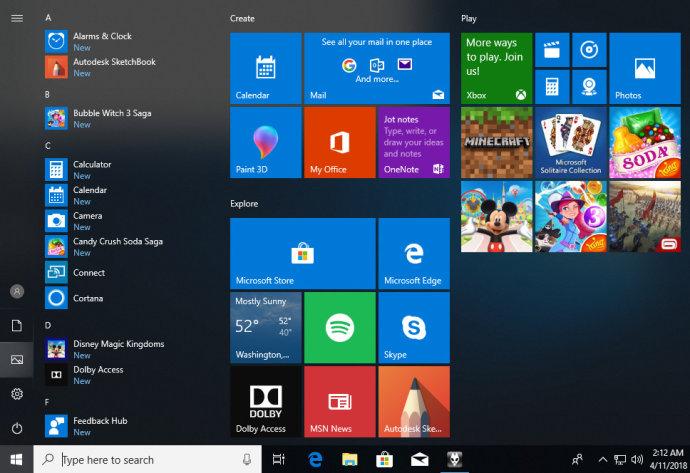Open Calculator from the app list
Image resolution: width=690 pixels, height=473 pixels.
(128, 169)
